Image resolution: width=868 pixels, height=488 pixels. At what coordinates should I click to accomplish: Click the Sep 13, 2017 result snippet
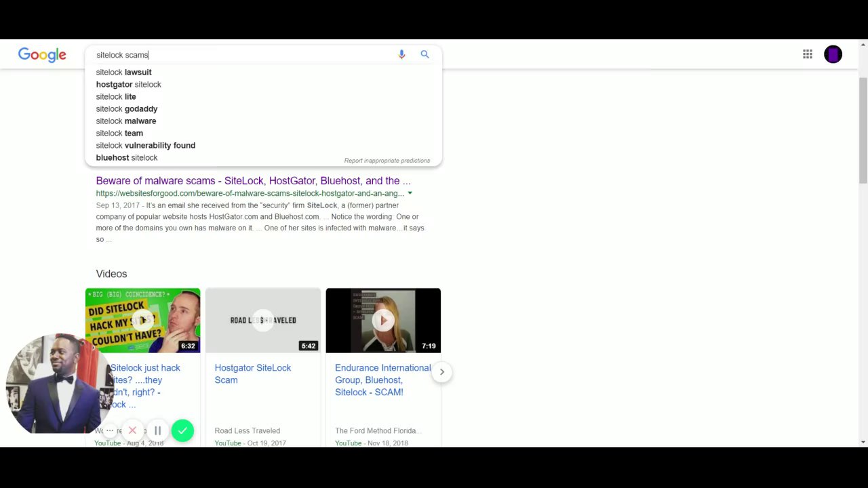(260, 222)
